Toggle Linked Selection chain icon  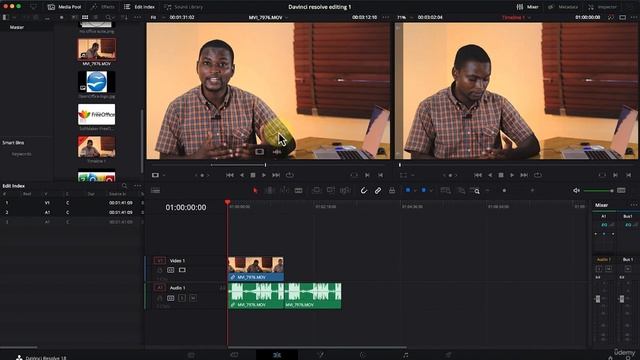pos(378,191)
